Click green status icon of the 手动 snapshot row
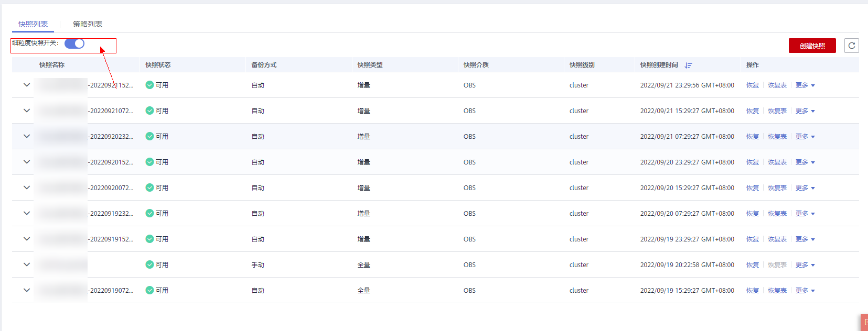 click(x=149, y=264)
